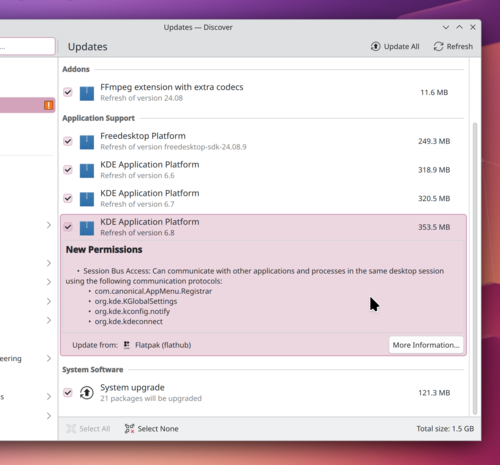Click the Flatpak flathub source icon
Viewport: 500px width, 465px height.
[x=127, y=345]
